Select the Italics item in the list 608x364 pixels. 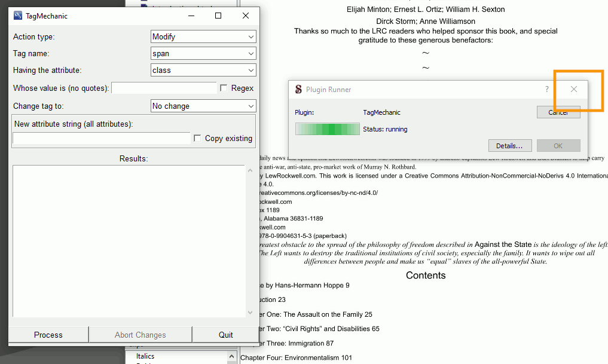coord(145,356)
